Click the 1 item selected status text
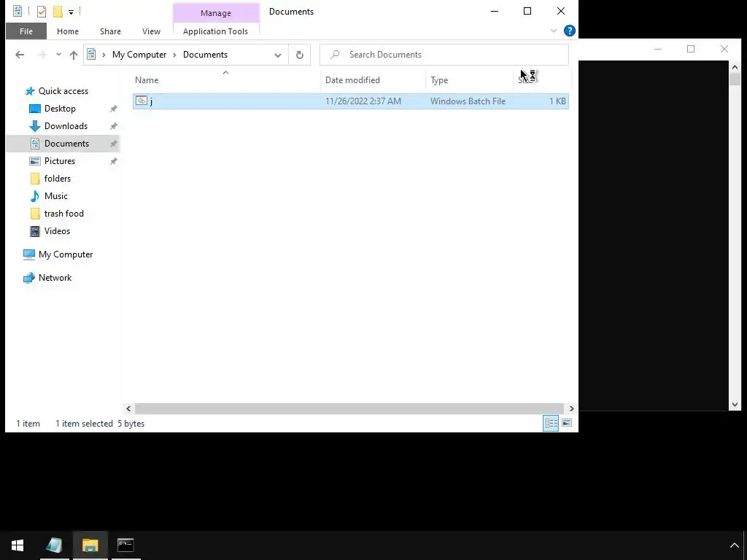This screenshot has height=560, width=747. coord(85,424)
